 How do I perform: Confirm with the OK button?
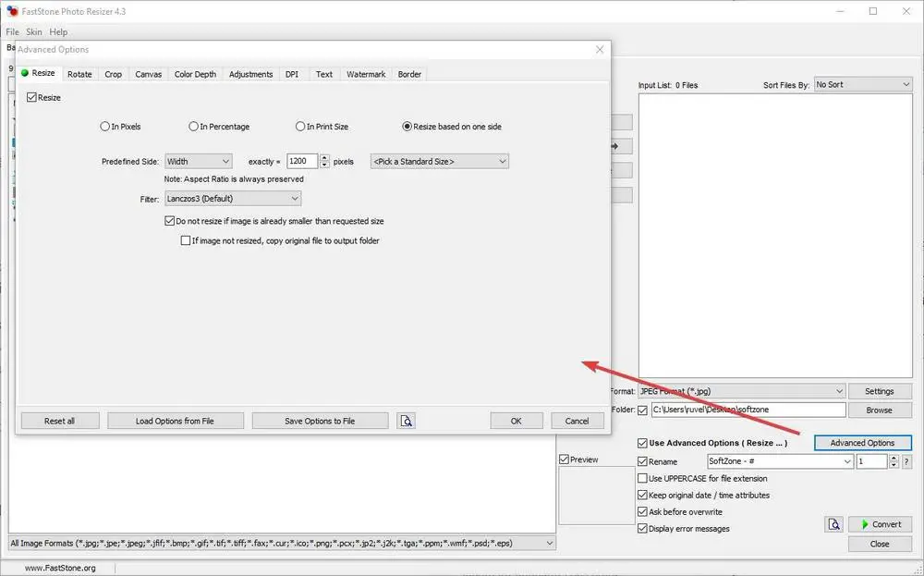[x=517, y=421]
